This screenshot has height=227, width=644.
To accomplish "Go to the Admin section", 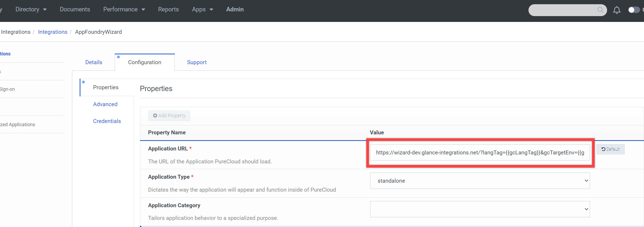I will tap(235, 10).
